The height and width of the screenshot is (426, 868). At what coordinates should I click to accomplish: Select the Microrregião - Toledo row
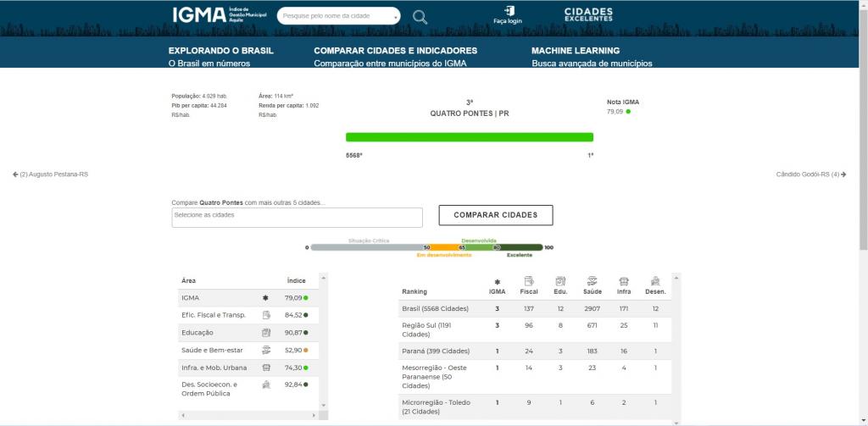535,407
